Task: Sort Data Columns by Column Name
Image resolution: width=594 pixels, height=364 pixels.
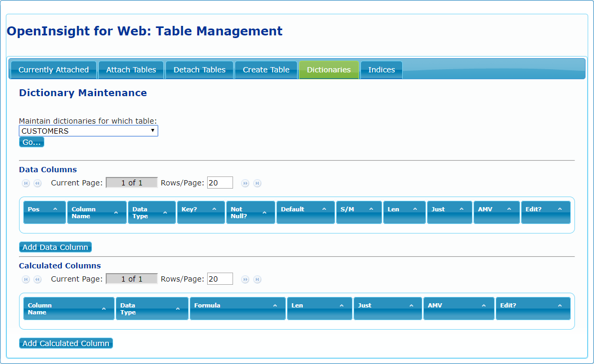Action: pos(97,212)
